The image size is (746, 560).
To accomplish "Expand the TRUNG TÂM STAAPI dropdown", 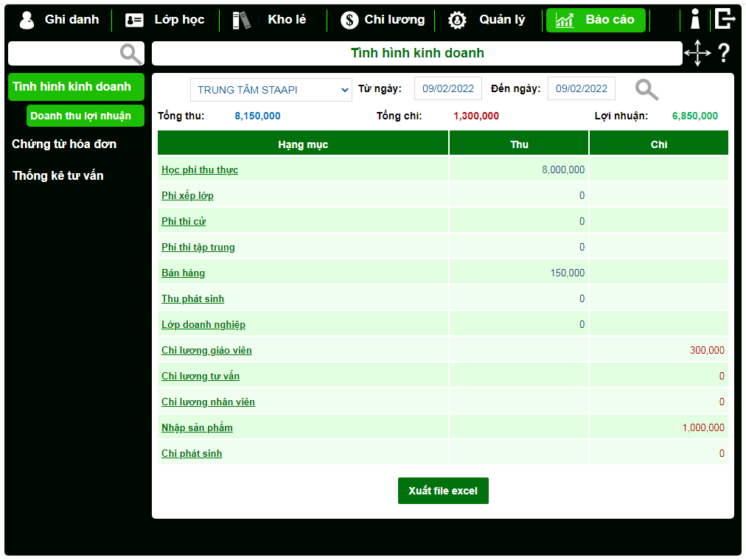I will [x=272, y=90].
